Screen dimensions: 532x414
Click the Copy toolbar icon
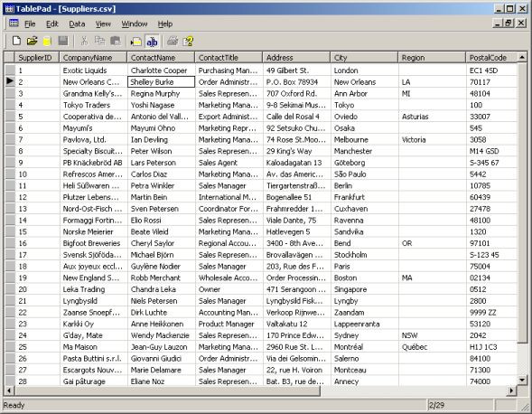[x=99, y=41]
